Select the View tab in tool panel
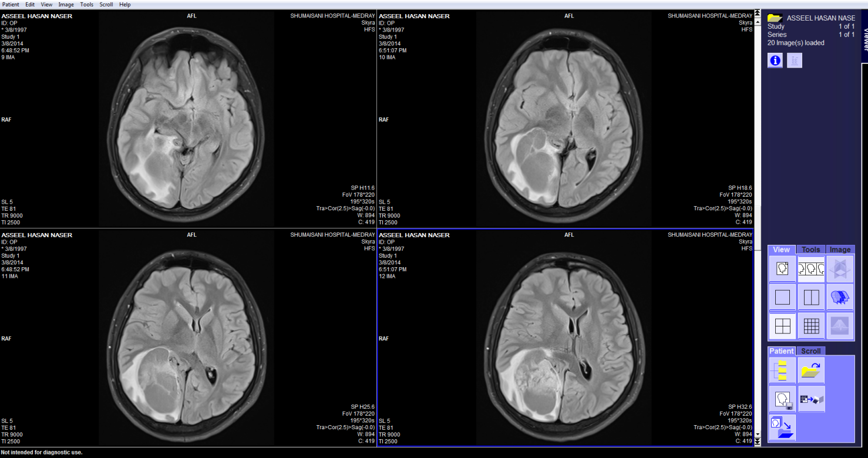 tap(781, 250)
